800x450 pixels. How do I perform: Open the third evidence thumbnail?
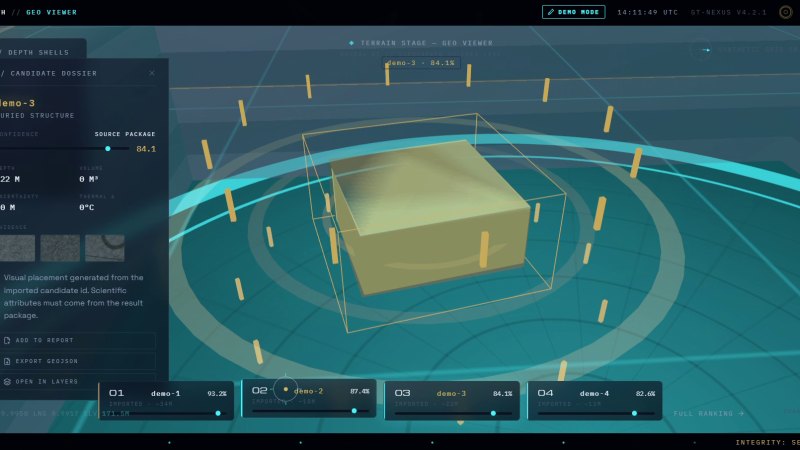[x=105, y=248]
